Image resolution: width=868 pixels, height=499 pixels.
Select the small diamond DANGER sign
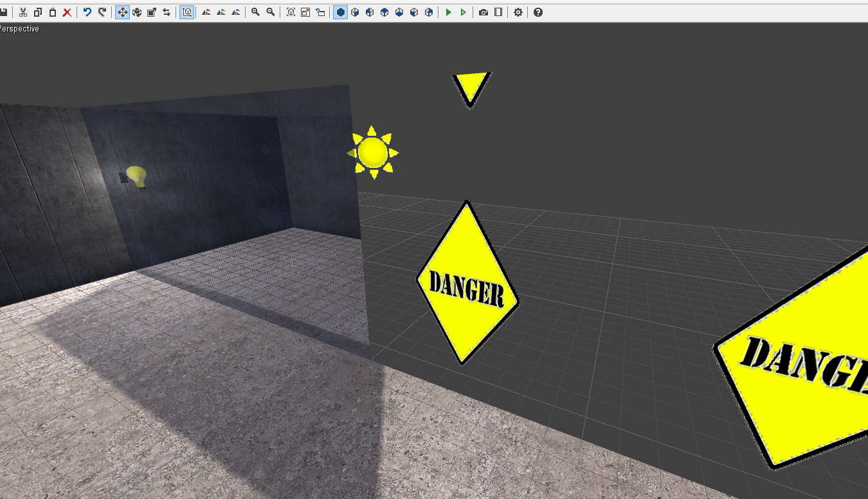click(467, 282)
